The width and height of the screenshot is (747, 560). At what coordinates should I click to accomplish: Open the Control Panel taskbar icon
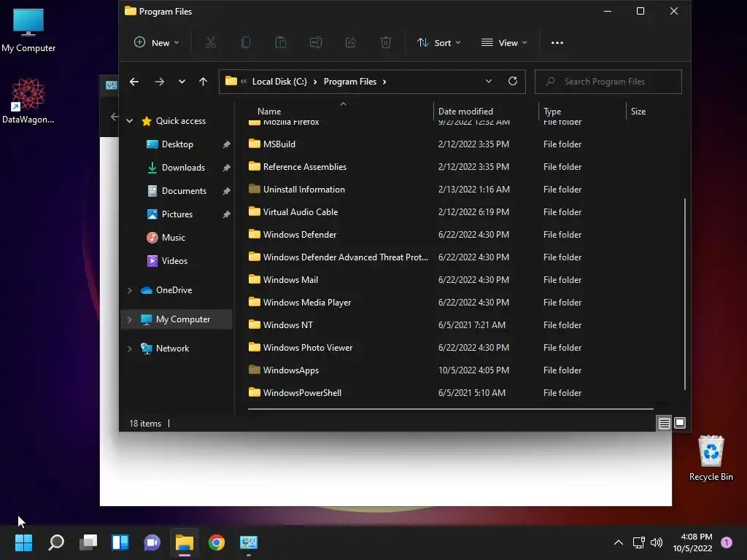[x=249, y=542]
